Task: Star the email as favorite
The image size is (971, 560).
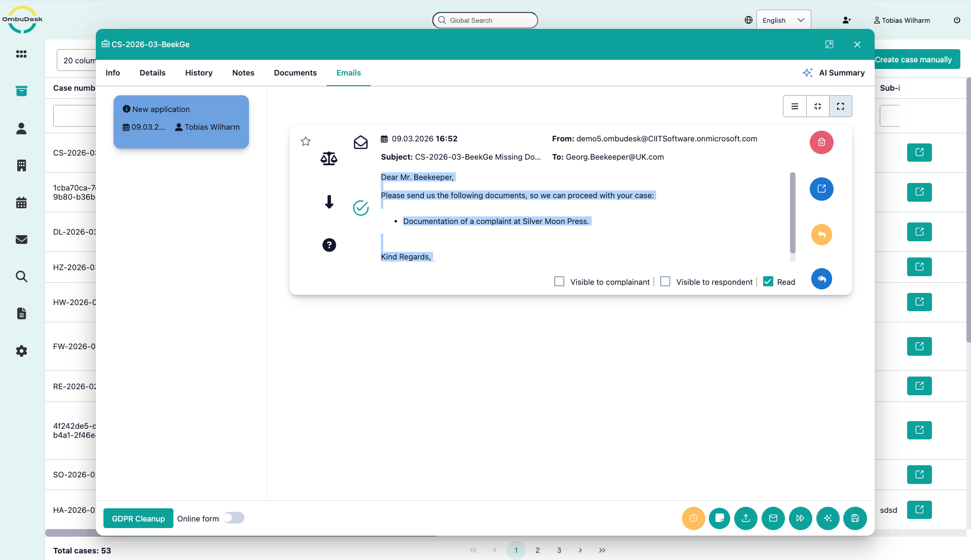Action: (305, 141)
